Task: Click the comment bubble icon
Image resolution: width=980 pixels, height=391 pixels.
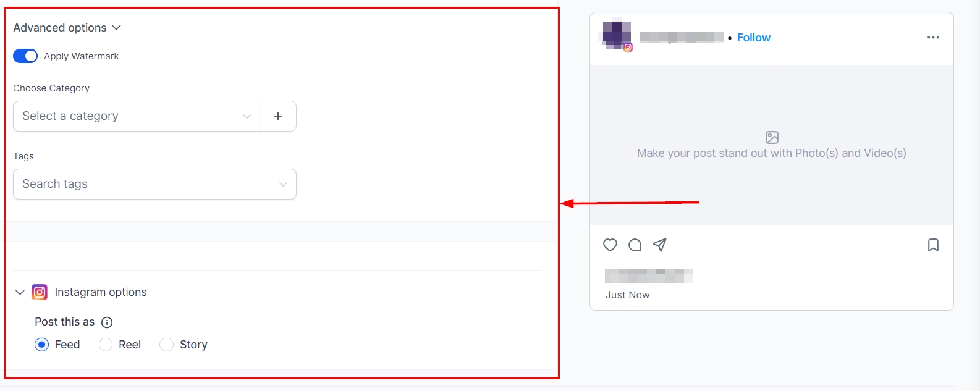Action: click(x=635, y=245)
